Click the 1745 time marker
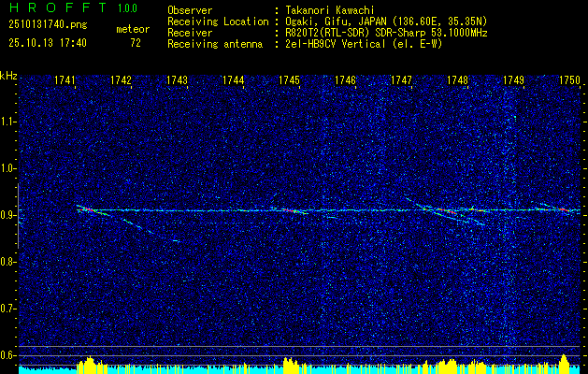This screenshot has height=374, width=588. point(289,80)
